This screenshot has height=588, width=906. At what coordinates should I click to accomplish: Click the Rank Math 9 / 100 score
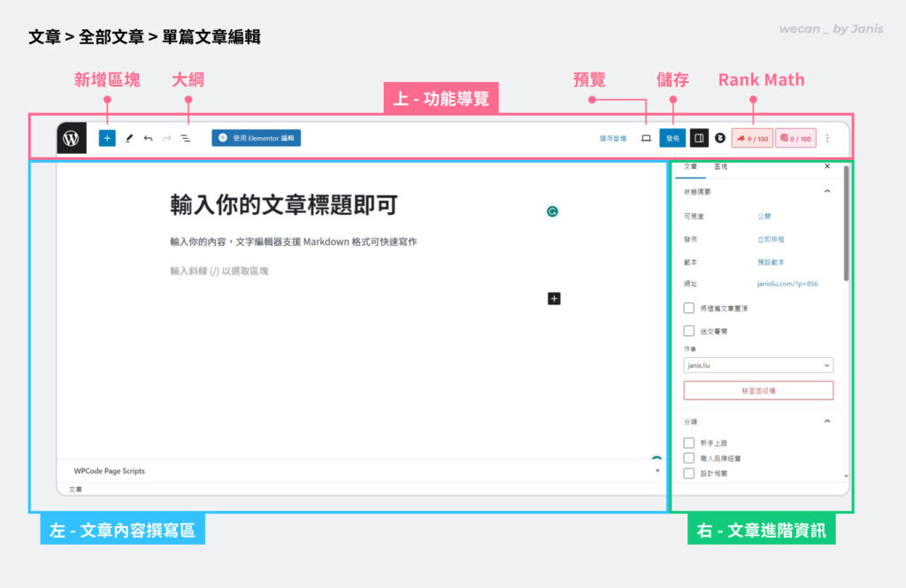point(752,139)
